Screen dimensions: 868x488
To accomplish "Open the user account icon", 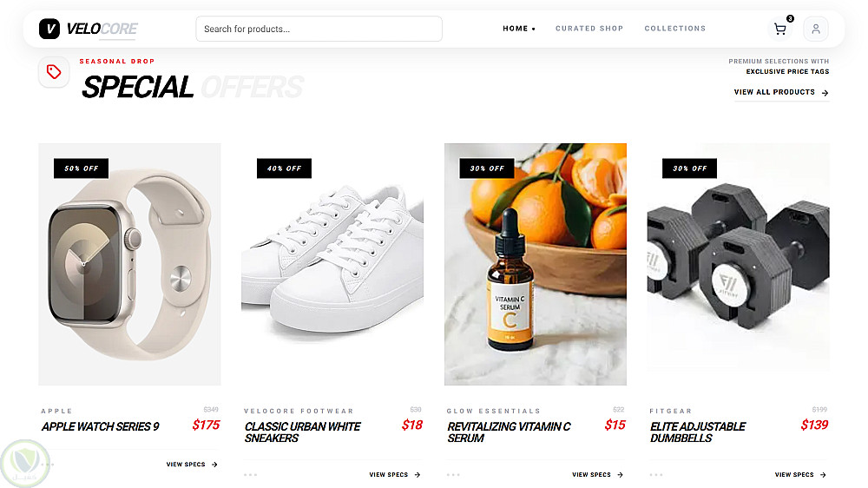I will (x=815, y=29).
